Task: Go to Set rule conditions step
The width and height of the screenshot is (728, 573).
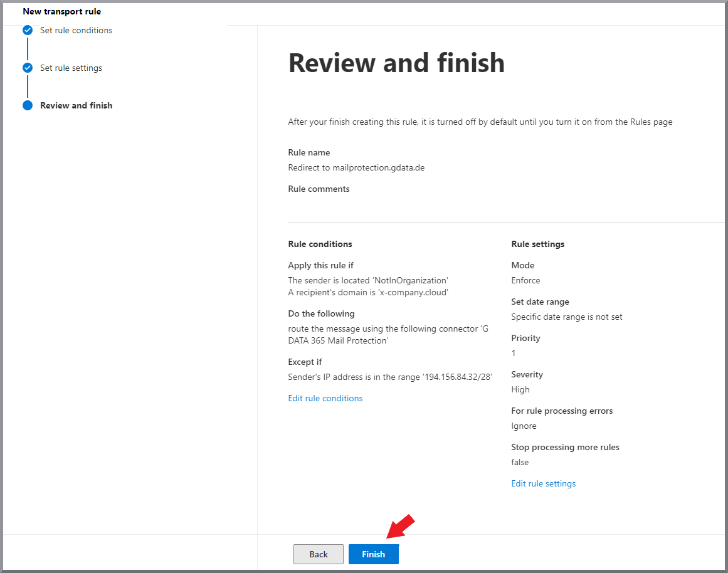Action: click(x=76, y=30)
